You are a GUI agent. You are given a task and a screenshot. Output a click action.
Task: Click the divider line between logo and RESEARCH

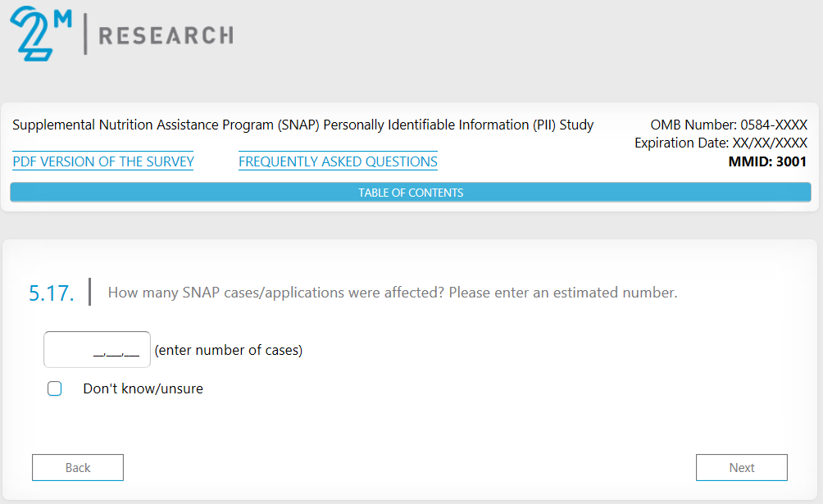[85, 35]
